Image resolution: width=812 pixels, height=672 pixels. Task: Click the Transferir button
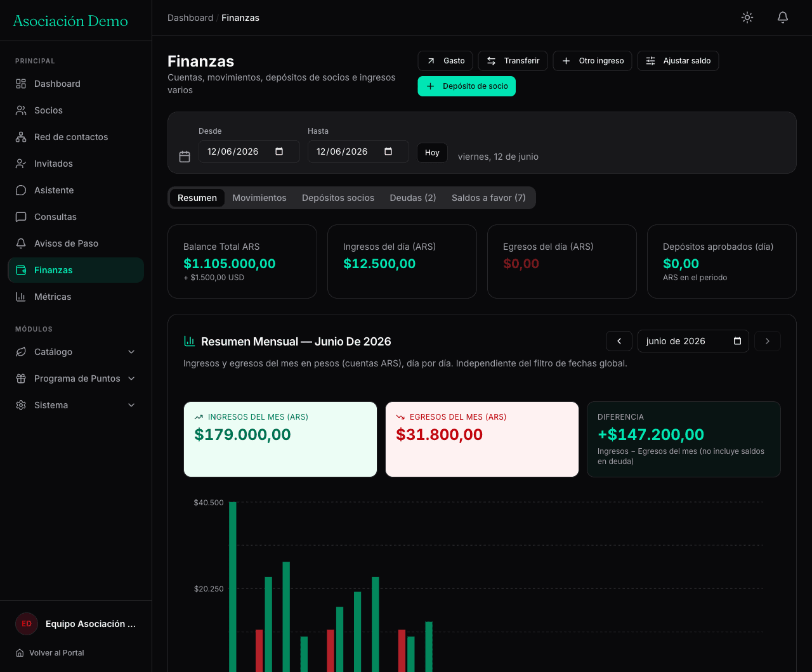coord(513,61)
